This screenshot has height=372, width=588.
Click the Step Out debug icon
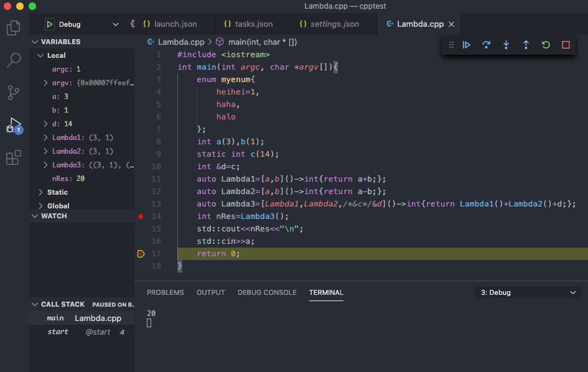coord(526,45)
